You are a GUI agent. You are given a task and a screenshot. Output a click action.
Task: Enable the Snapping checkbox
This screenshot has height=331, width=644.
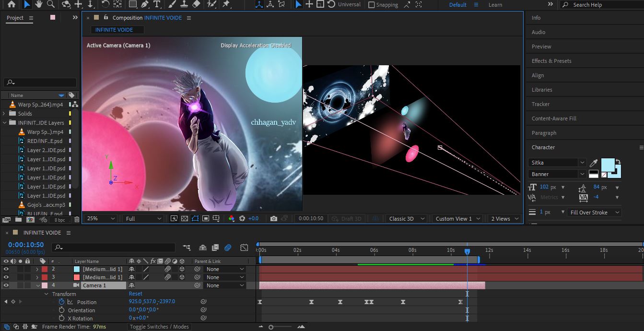click(x=372, y=5)
